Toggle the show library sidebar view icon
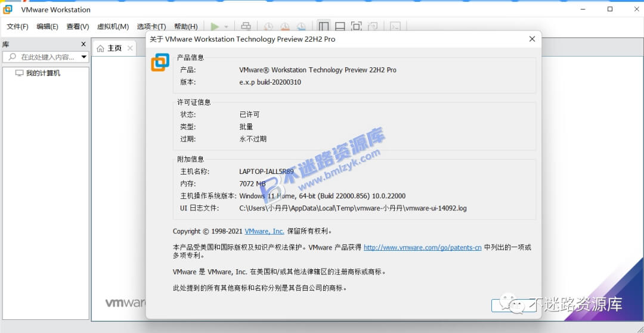 324,27
